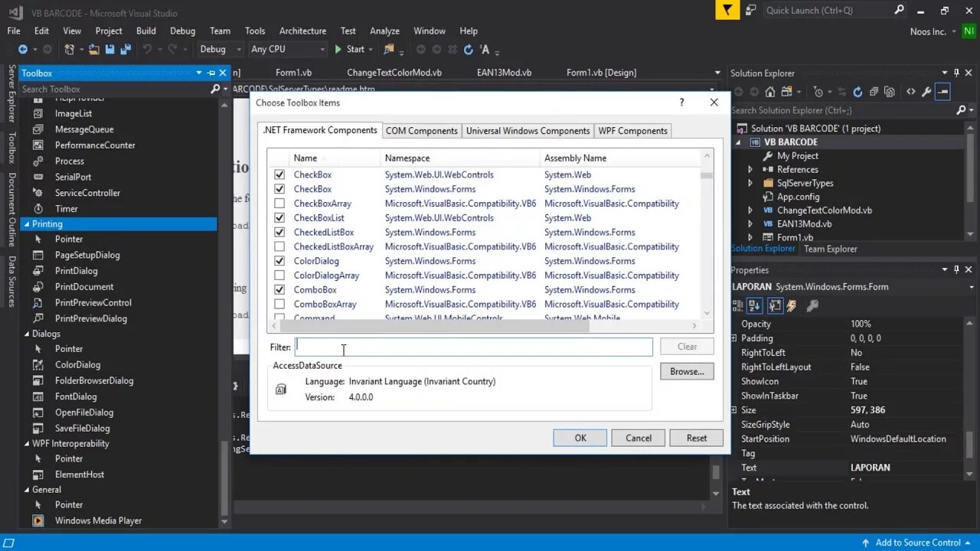
Task: Click the green Start debugging arrow
Action: pos(337,48)
